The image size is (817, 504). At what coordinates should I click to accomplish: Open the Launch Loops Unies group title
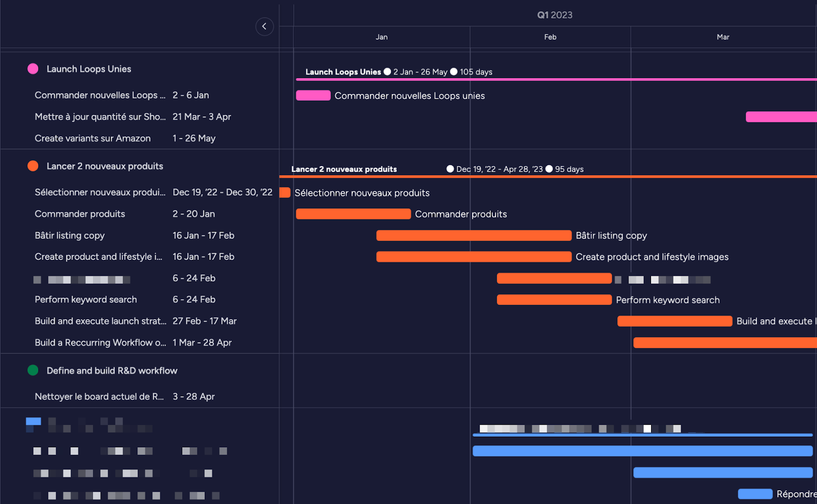point(89,69)
